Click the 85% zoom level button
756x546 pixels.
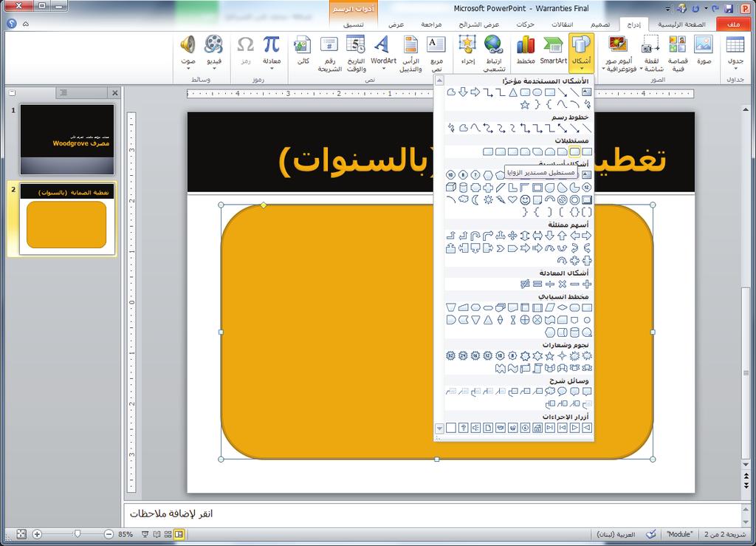[126, 534]
